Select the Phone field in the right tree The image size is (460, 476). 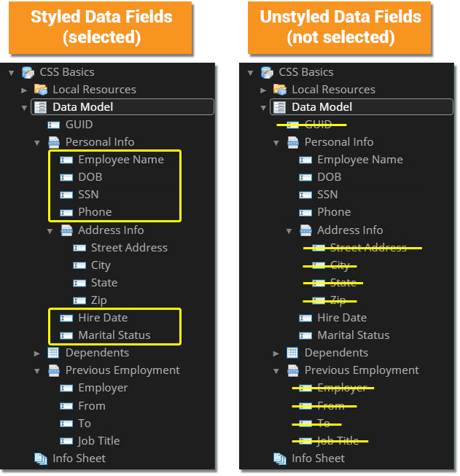(x=333, y=212)
